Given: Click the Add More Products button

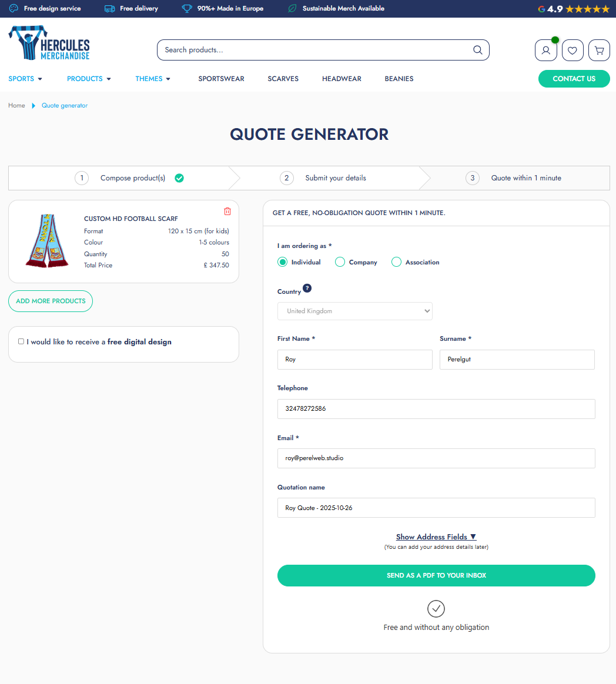Looking at the screenshot, I should [x=51, y=301].
